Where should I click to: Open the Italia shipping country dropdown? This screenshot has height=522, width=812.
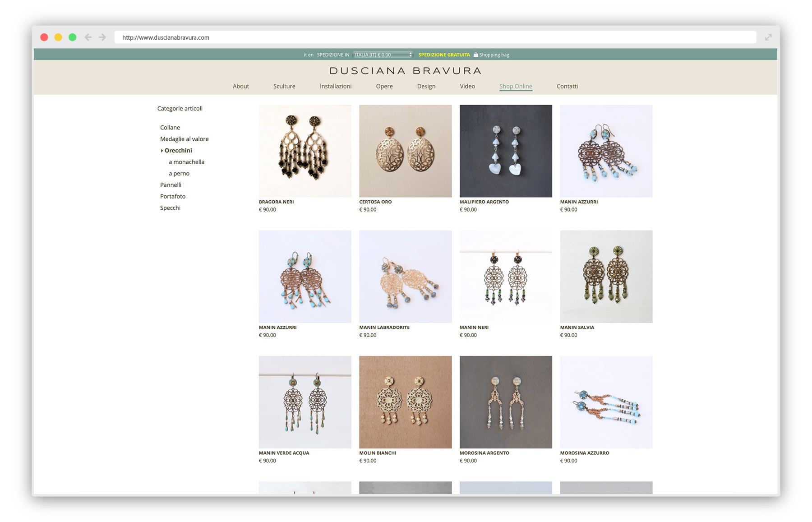click(383, 55)
